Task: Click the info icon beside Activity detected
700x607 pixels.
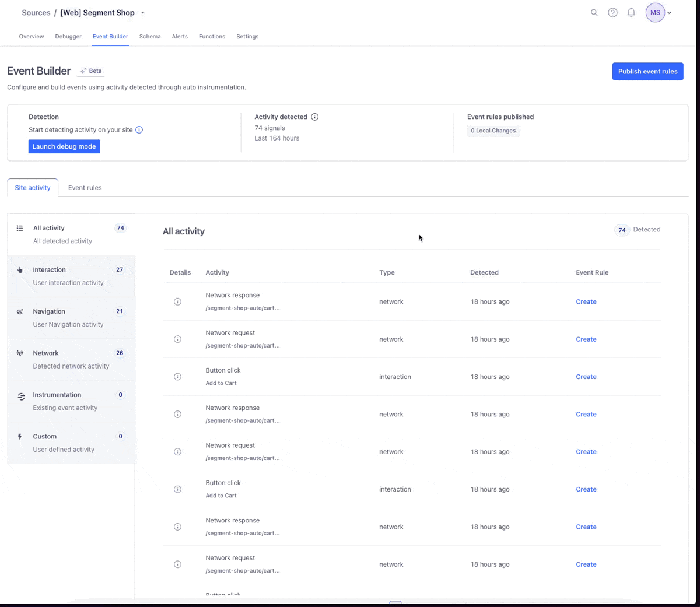Action: click(x=315, y=117)
